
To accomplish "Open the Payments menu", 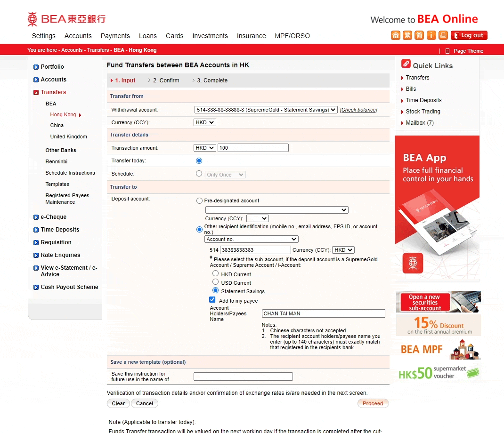I will pos(115,36).
